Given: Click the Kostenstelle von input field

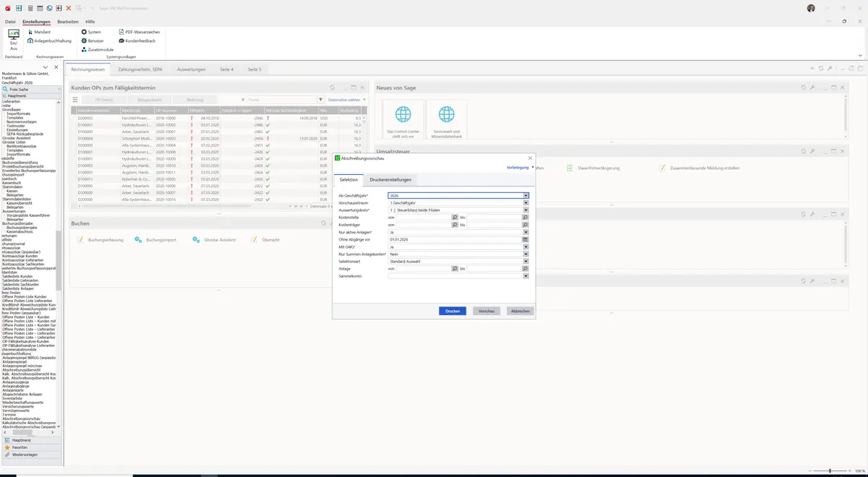Looking at the screenshot, I should pyautogui.click(x=423, y=217).
